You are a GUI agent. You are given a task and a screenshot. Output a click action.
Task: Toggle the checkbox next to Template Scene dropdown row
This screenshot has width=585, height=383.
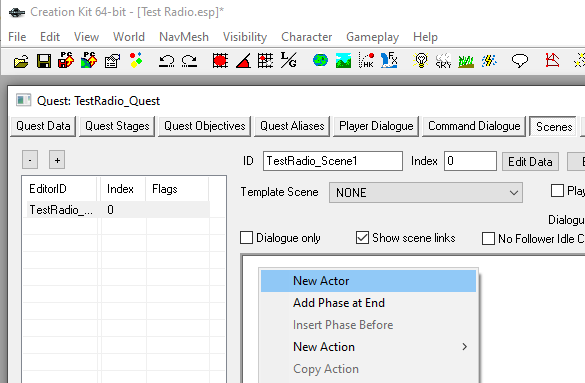(557, 191)
